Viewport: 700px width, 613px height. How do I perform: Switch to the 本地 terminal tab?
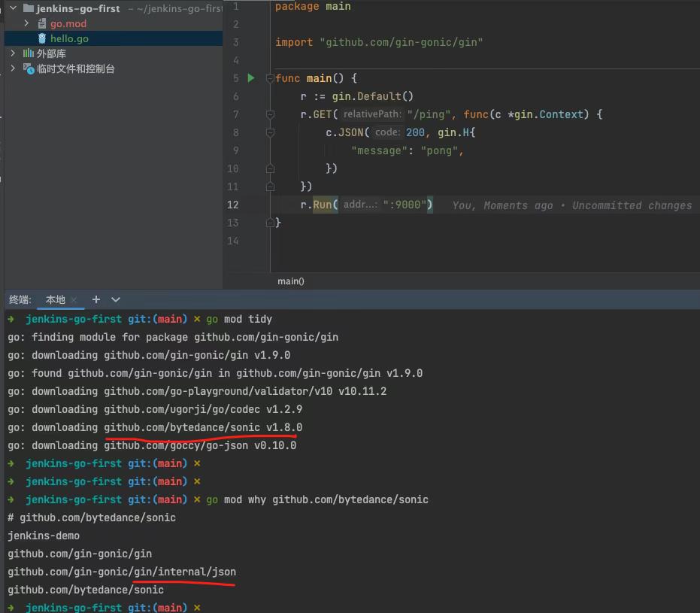[x=56, y=299]
